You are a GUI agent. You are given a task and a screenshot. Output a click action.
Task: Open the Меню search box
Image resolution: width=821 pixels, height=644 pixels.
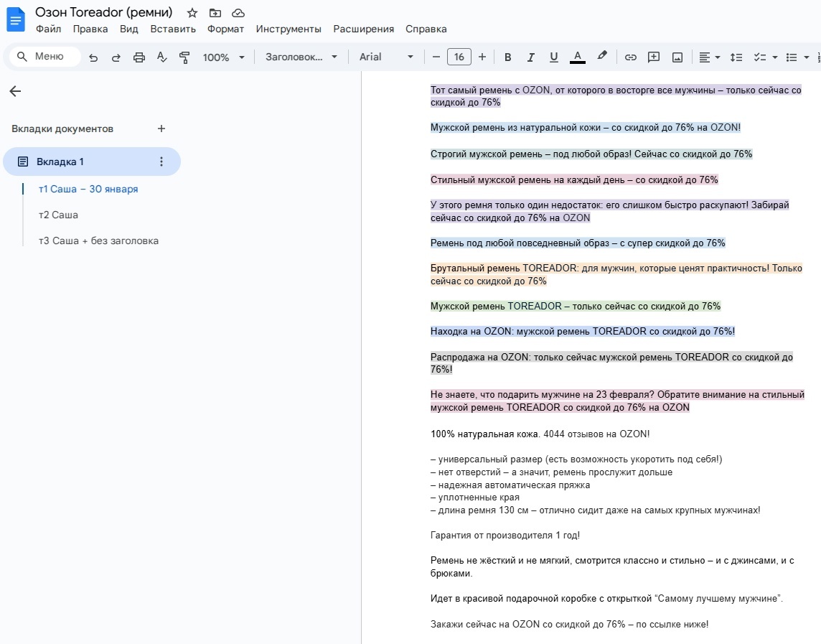tap(44, 57)
